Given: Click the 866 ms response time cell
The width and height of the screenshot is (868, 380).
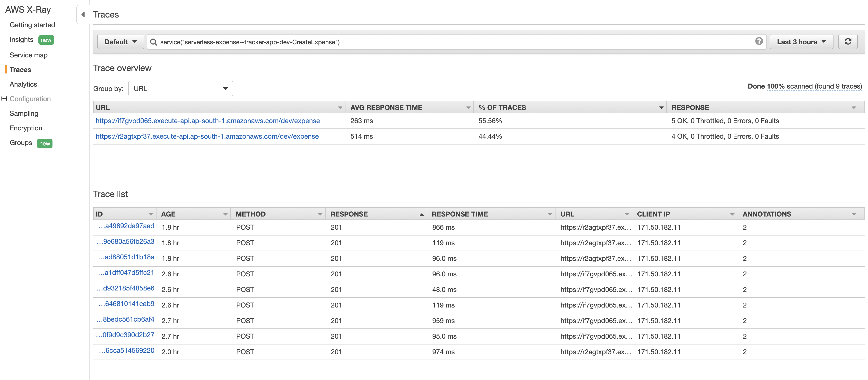Looking at the screenshot, I should [x=443, y=227].
